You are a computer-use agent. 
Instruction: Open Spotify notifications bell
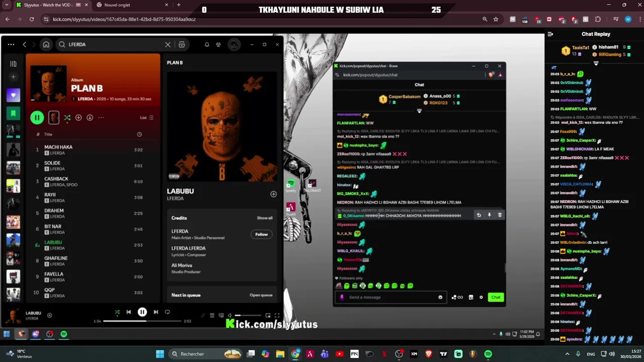[207, 44]
